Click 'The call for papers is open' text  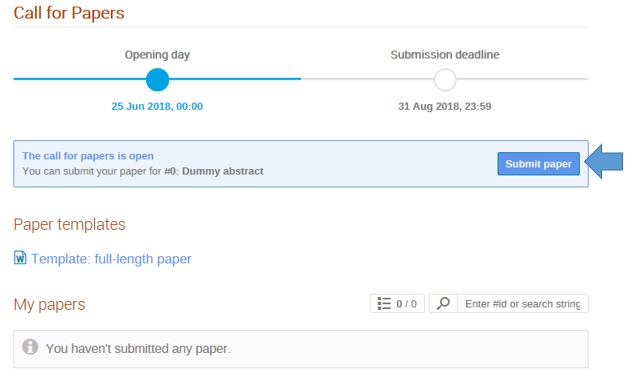[x=88, y=156]
